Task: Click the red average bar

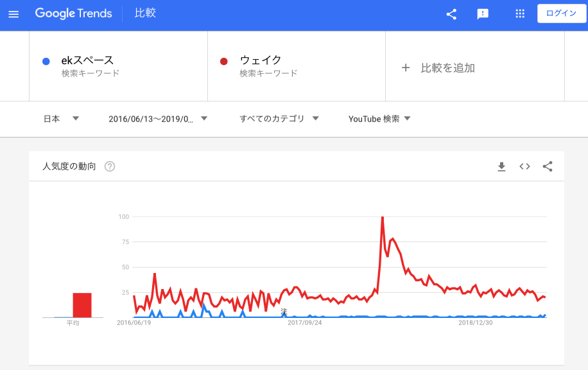Action: tap(82, 305)
